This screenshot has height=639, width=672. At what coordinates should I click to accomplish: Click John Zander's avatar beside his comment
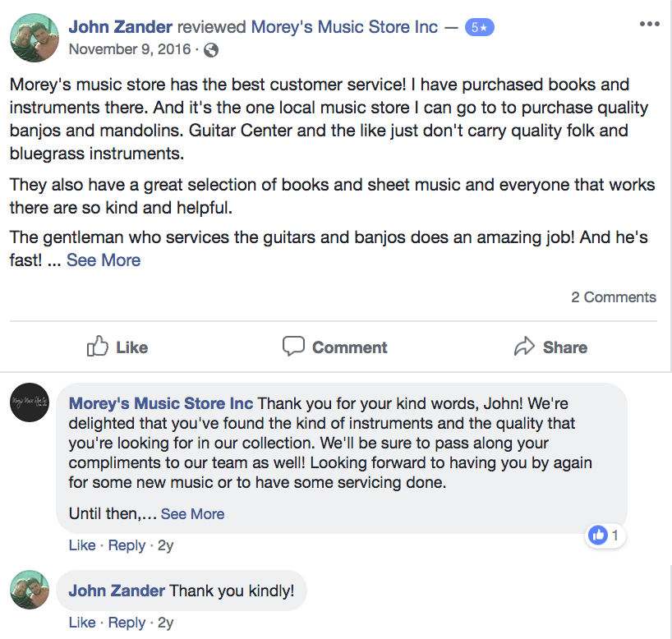click(30, 591)
